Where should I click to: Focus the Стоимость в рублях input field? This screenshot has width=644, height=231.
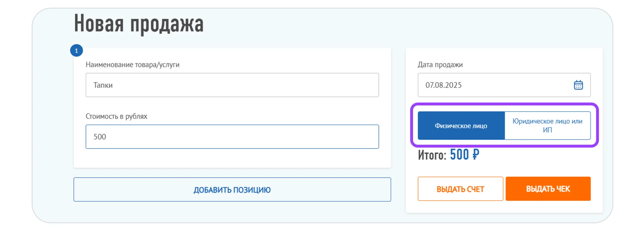point(232,137)
